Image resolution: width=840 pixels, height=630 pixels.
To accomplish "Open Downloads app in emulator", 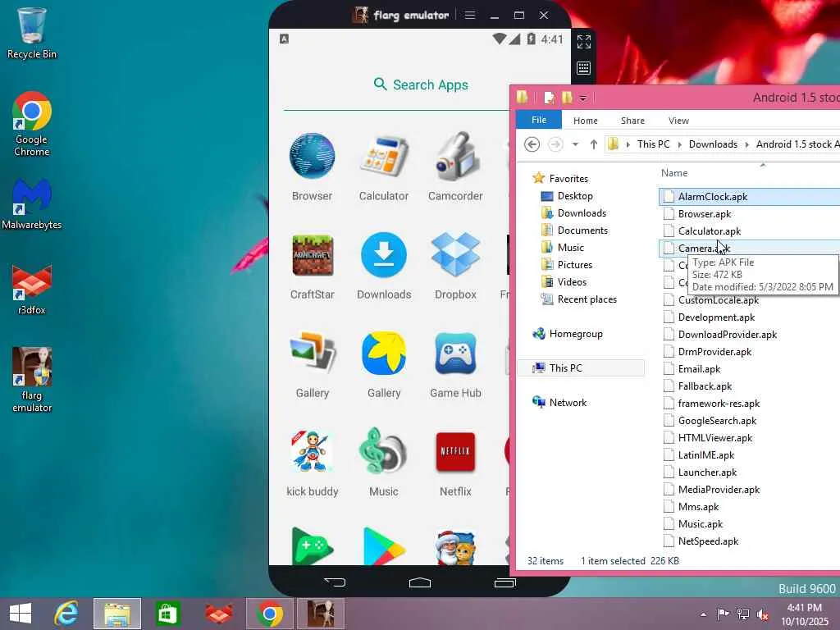I will tap(384, 255).
